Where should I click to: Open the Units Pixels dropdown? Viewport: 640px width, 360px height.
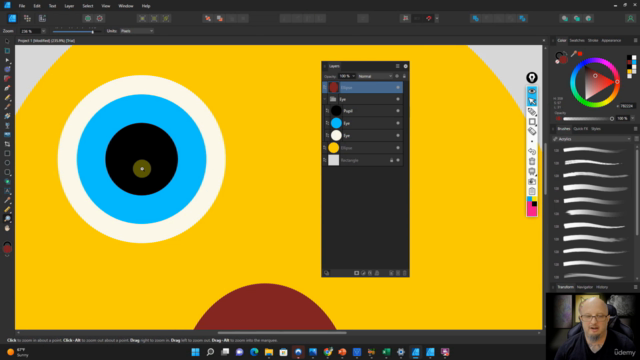click(136, 31)
